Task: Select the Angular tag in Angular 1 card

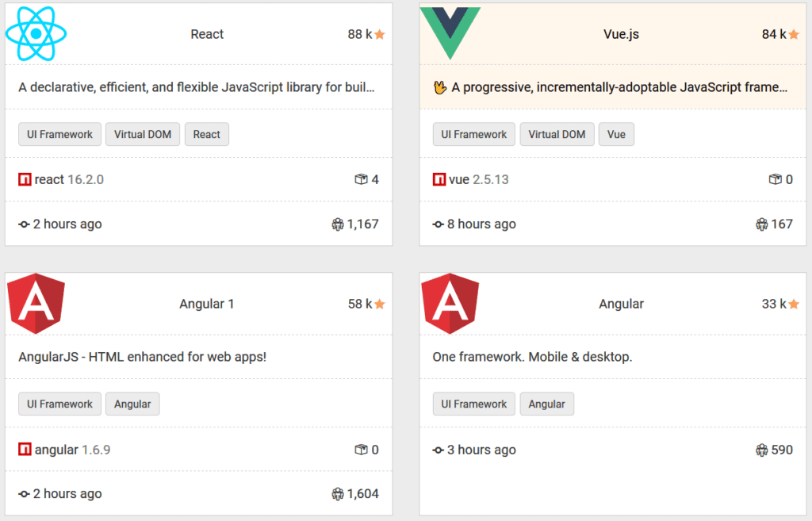Action: coord(132,404)
